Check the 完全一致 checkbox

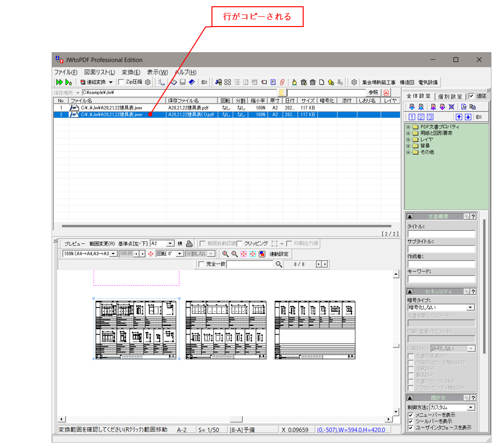pos(201,264)
